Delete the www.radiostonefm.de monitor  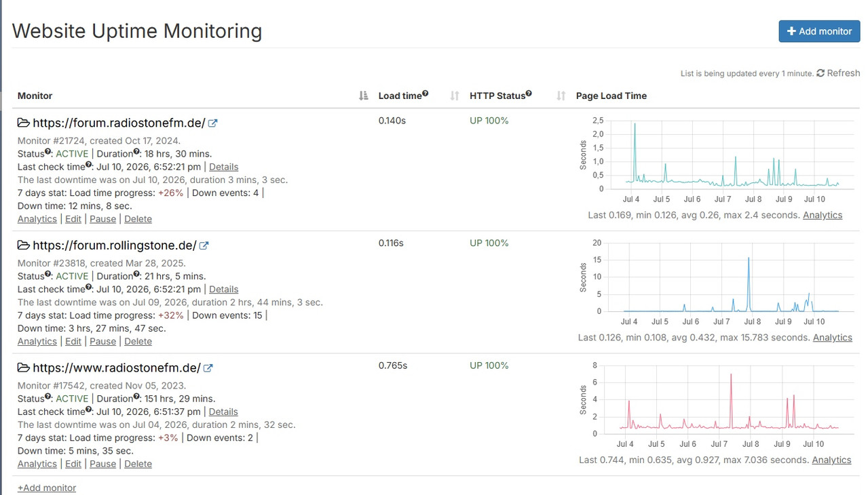click(138, 464)
